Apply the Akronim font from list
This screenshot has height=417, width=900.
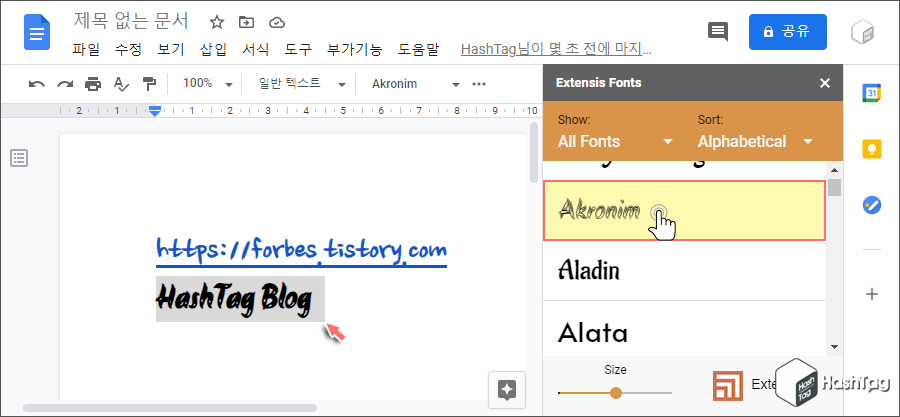click(684, 211)
